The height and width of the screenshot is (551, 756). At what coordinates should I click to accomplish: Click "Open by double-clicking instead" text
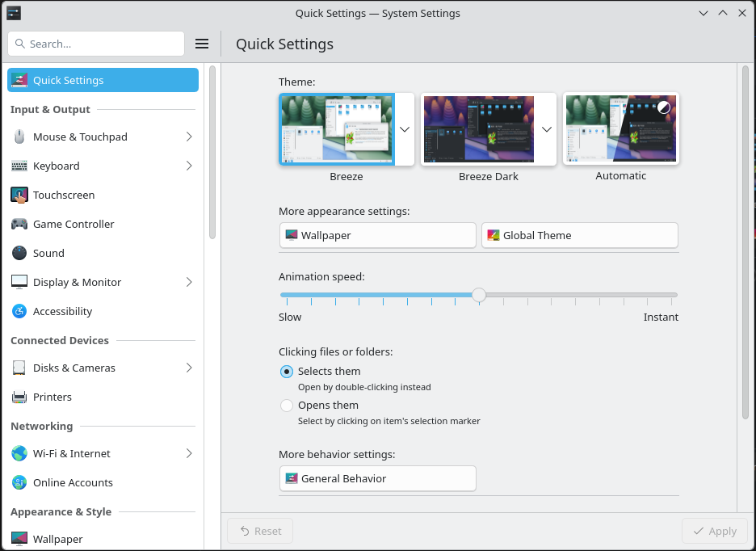pyautogui.click(x=364, y=387)
